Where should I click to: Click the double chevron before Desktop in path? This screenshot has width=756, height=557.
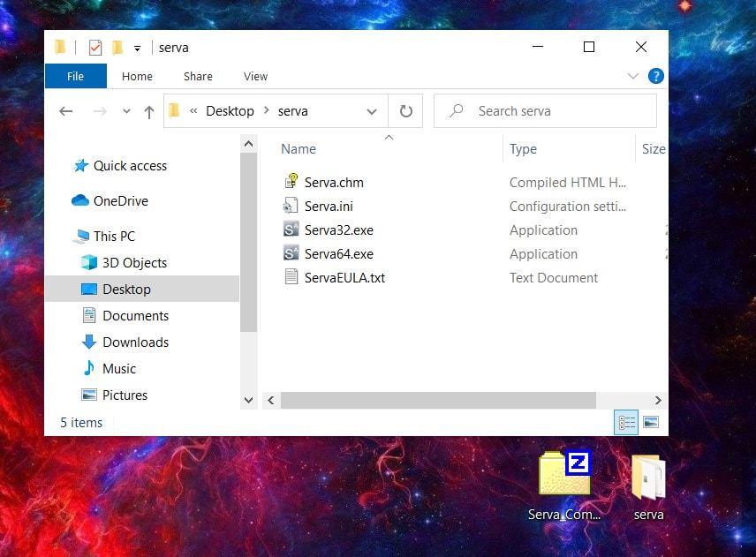pyautogui.click(x=193, y=111)
